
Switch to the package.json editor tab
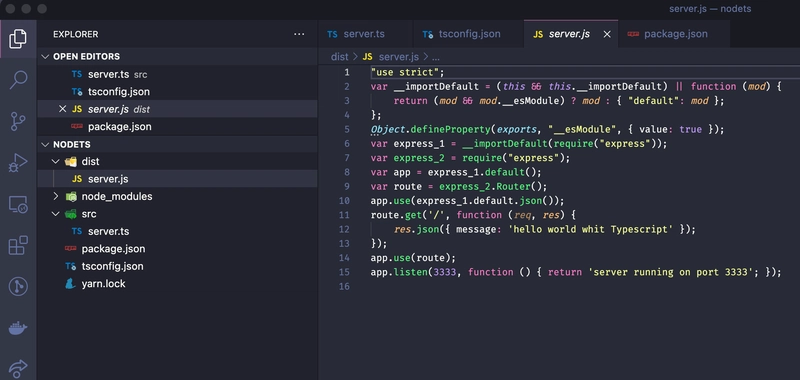(x=674, y=34)
